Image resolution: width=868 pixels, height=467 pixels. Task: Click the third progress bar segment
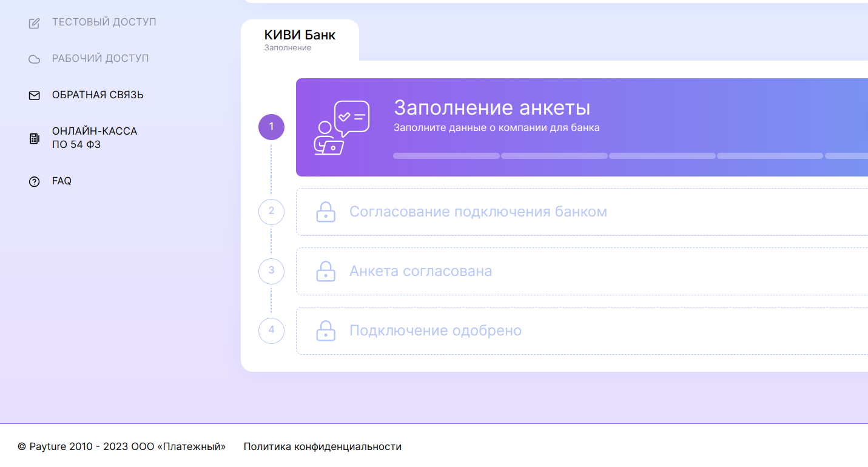(x=662, y=156)
